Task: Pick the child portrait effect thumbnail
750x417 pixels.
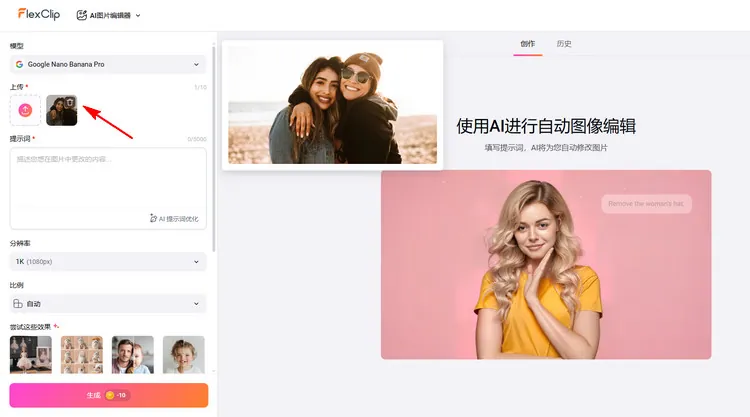Action: (183, 355)
